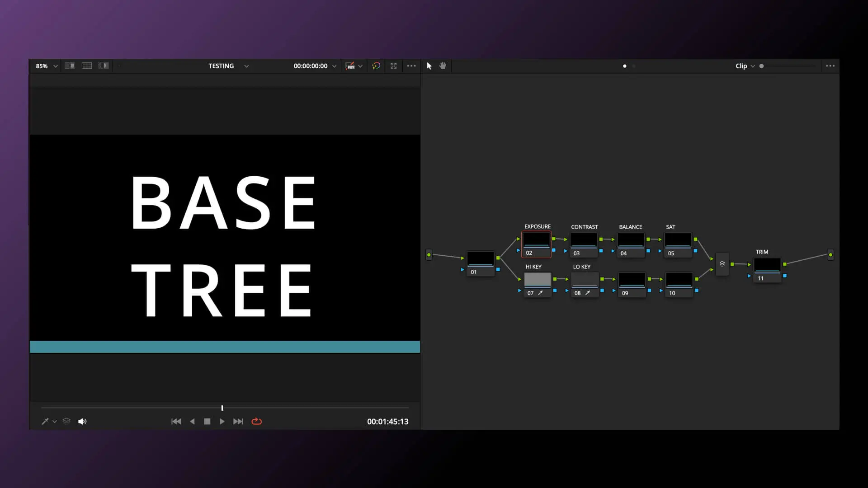
Task: Click node 01 green RGB output square
Action: (498, 258)
